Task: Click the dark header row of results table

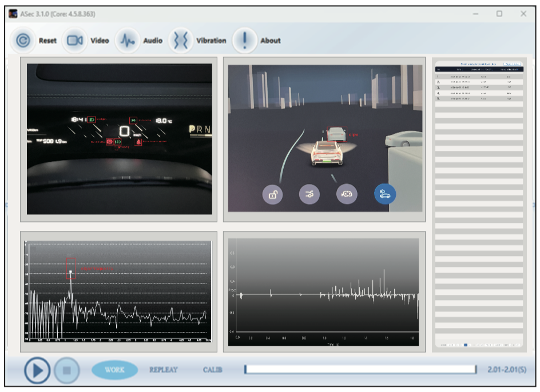Action: coord(479,70)
